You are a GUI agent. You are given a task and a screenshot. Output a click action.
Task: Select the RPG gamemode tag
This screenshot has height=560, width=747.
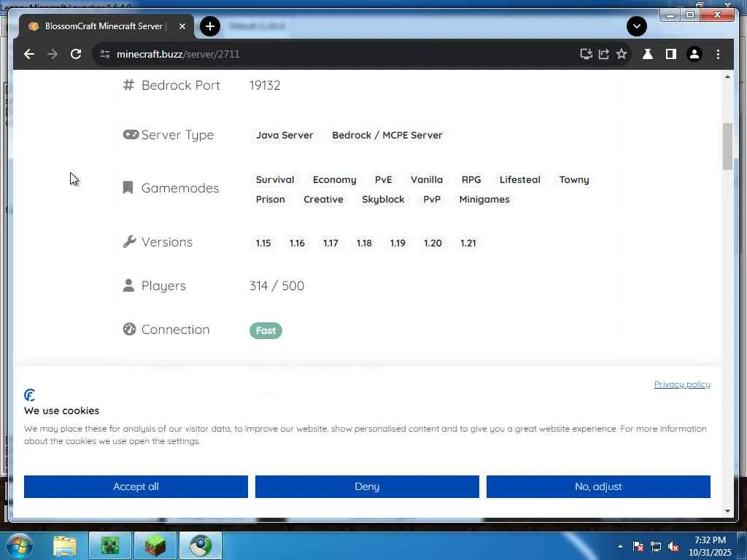point(471,180)
